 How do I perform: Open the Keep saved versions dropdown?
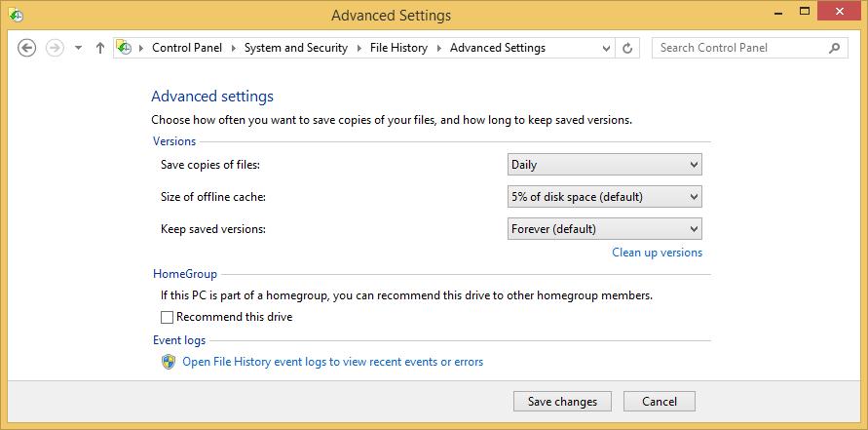pos(605,229)
